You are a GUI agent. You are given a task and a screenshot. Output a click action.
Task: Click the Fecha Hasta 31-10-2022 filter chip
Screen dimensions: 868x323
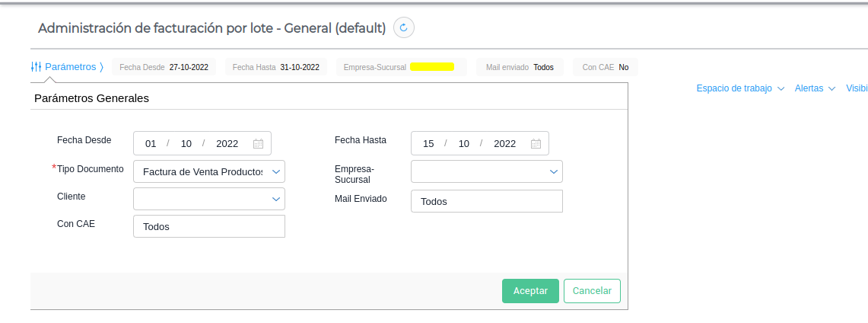276,67
